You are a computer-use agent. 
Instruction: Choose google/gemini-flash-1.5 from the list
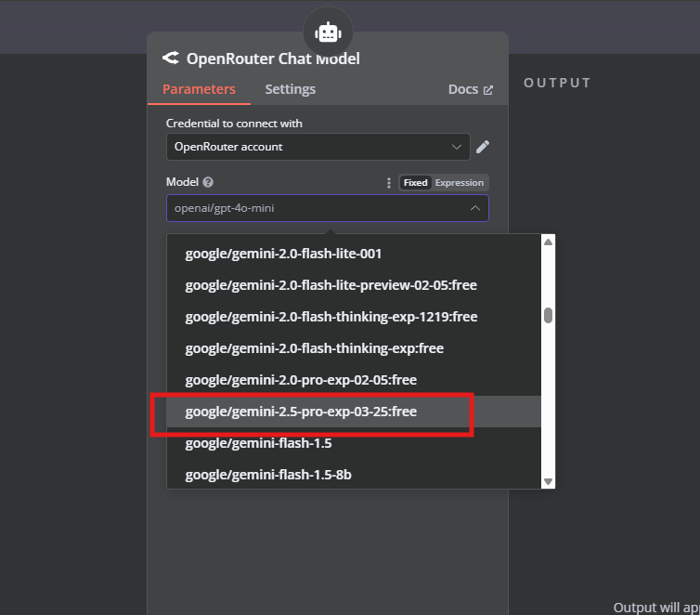tap(354, 443)
